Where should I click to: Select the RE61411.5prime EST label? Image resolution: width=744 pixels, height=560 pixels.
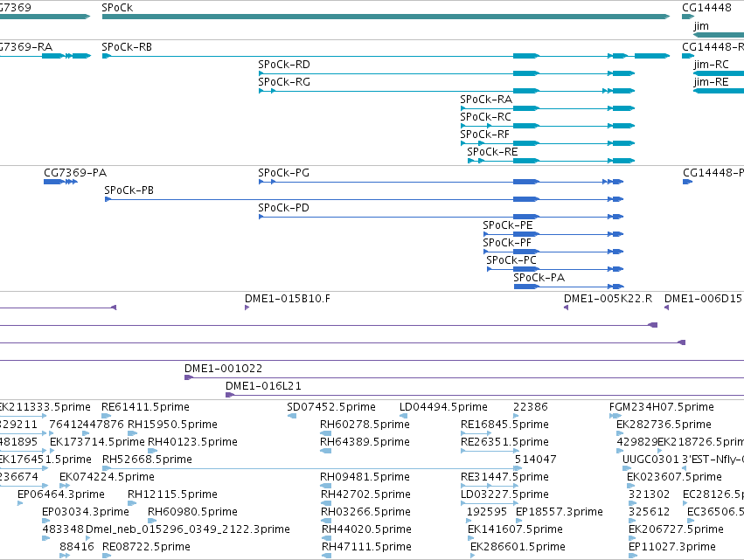pyautogui.click(x=145, y=407)
